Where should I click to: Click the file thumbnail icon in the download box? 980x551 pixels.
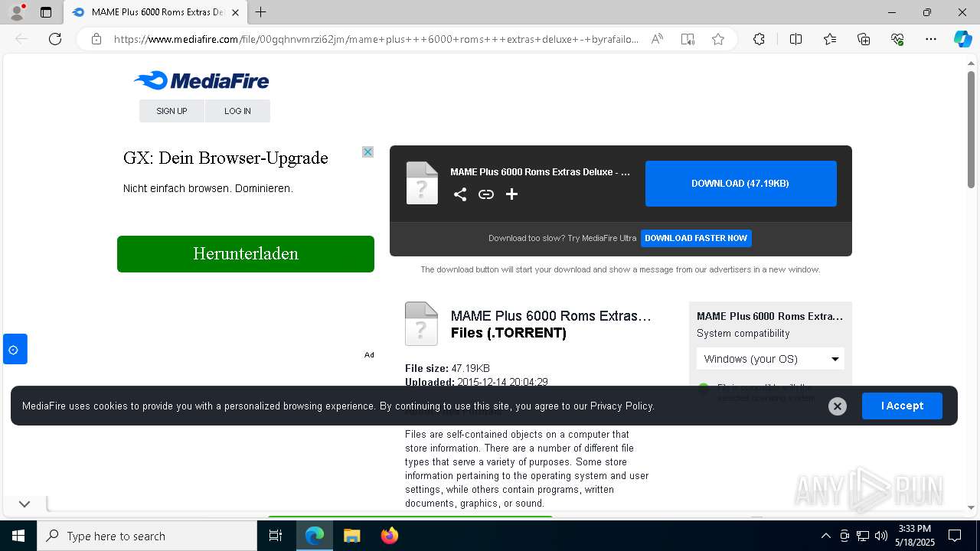coord(422,183)
